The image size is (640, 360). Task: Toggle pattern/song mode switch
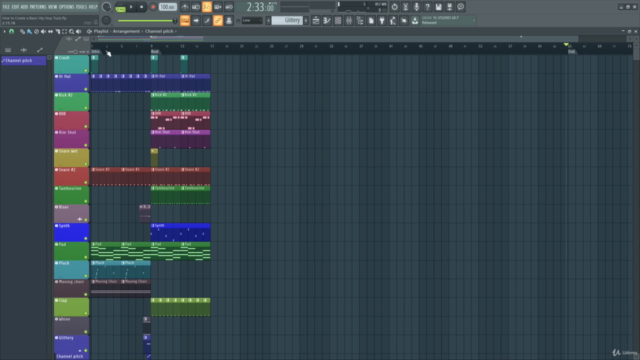[x=120, y=7]
